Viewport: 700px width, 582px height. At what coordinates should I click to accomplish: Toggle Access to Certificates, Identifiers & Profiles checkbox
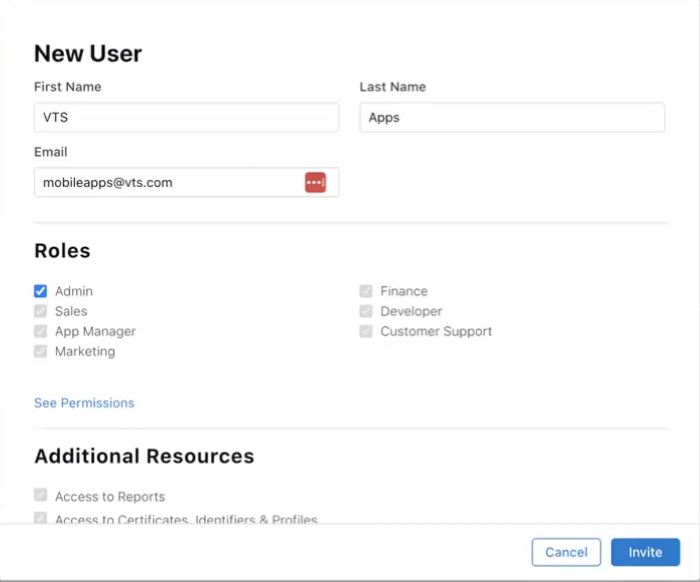pyautogui.click(x=40, y=518)
